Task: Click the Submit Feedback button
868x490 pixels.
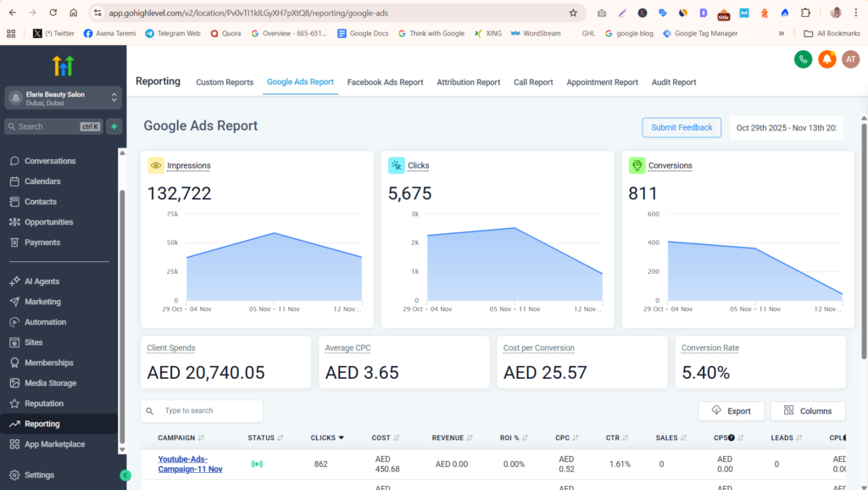Action: tap(682, 128)
